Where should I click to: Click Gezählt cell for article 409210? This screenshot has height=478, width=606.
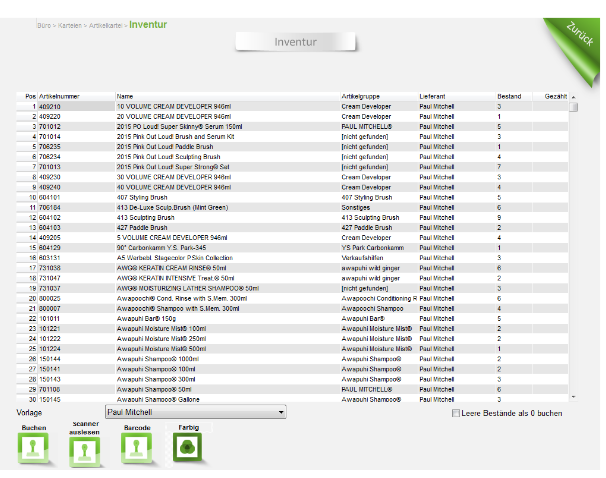(x=550, y=106)
